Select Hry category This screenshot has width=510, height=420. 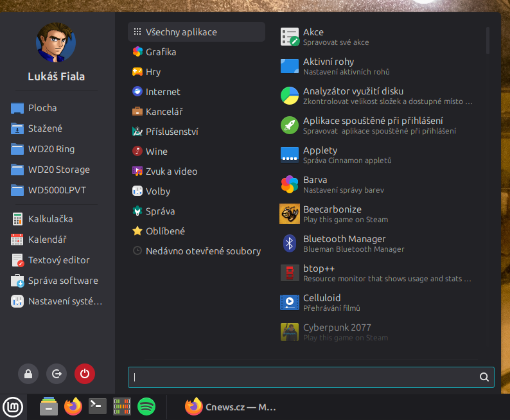pos(197,72)
